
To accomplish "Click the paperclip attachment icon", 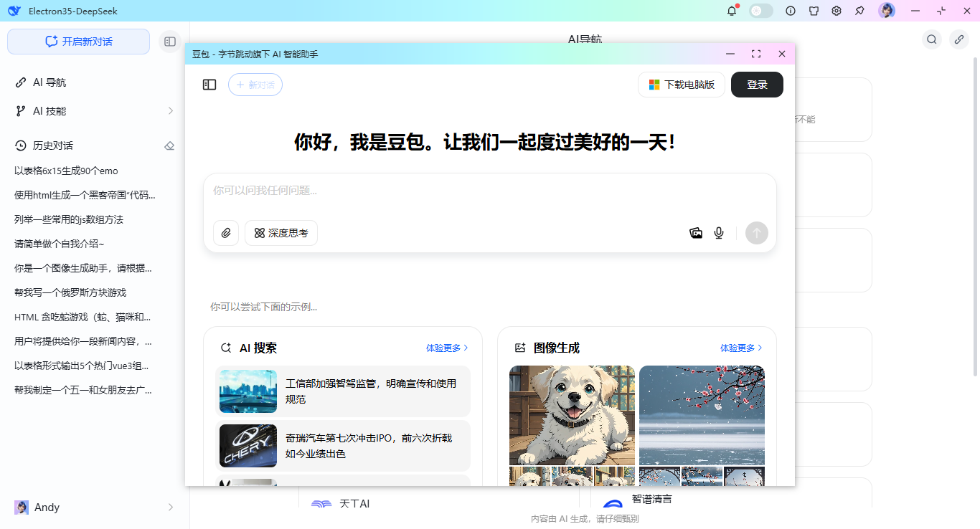I will pyautogui.click(x=226, y=233).
